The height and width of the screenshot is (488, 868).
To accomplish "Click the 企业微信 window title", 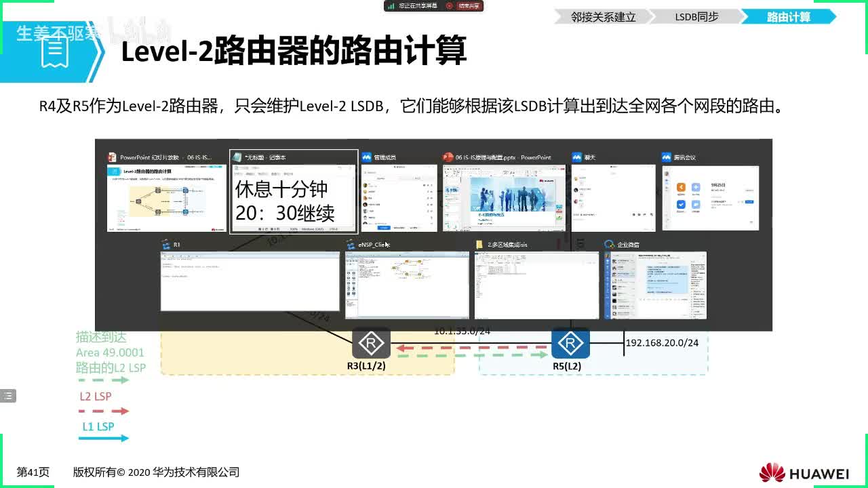I will tap(628, 244).
